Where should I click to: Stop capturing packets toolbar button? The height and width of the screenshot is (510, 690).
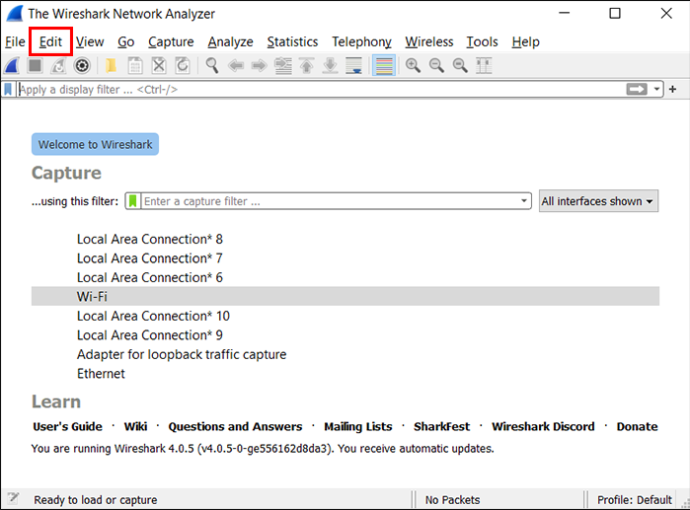point(35,66)
